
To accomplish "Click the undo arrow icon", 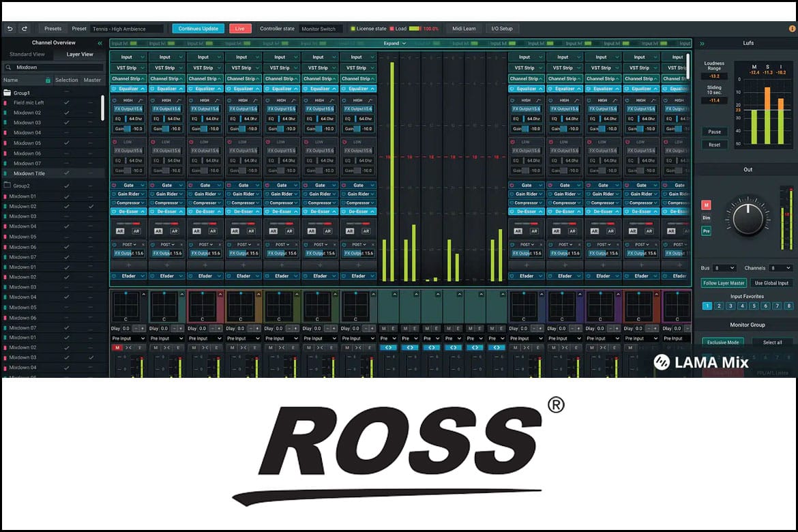I will 10,29.
